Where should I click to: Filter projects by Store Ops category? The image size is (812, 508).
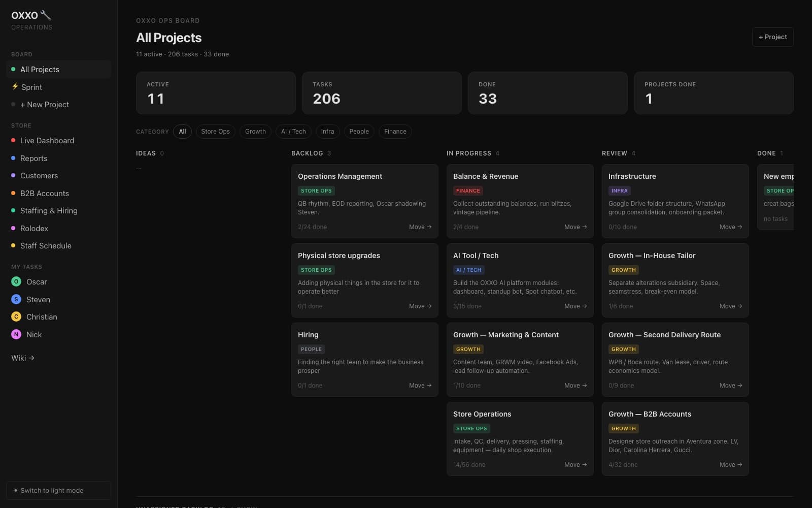click(x=215, y=132)
